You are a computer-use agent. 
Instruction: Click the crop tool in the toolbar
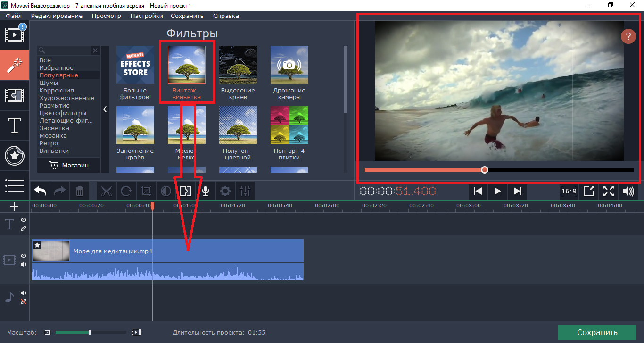(x=146, y=191)
